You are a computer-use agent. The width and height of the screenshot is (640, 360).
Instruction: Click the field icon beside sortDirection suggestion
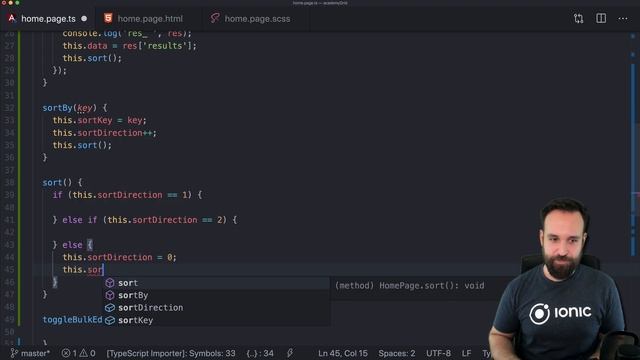pyautogui.click(x=110, y=308)
